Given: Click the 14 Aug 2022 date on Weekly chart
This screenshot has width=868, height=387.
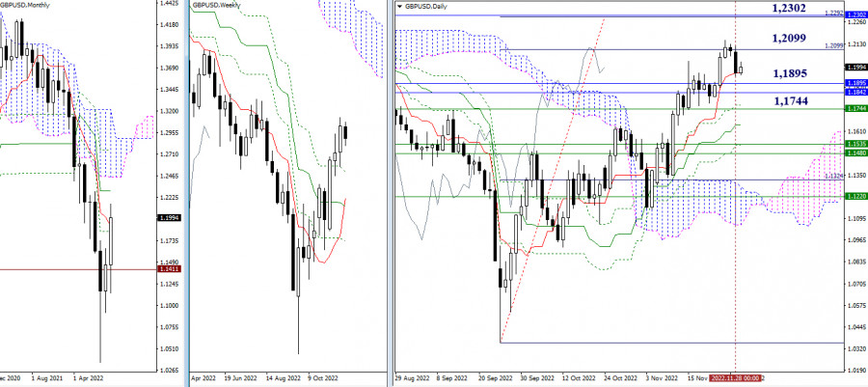Looking at the screenshot, I should tap(284, 380).
